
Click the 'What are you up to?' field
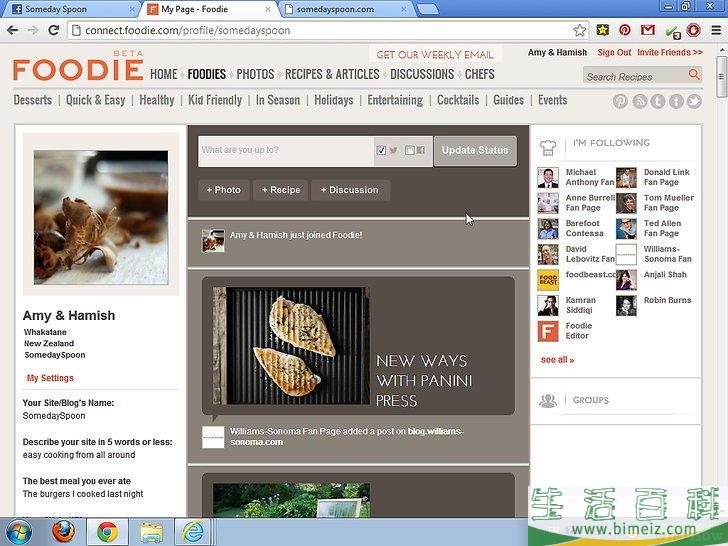pos(286,150)
